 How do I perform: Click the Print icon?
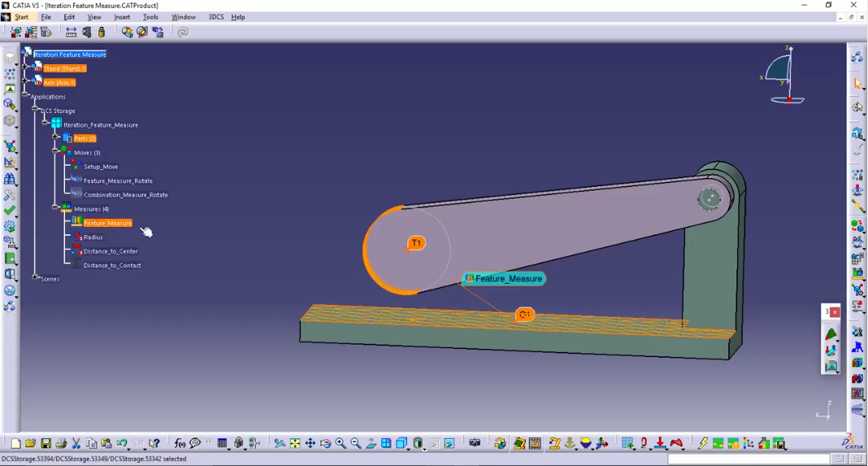61,443
